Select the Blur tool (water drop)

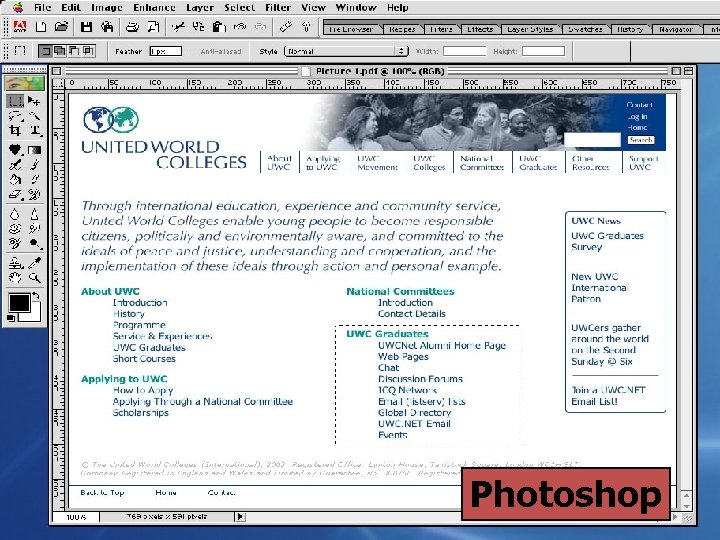pyautogui.click(x=15, y=214)
